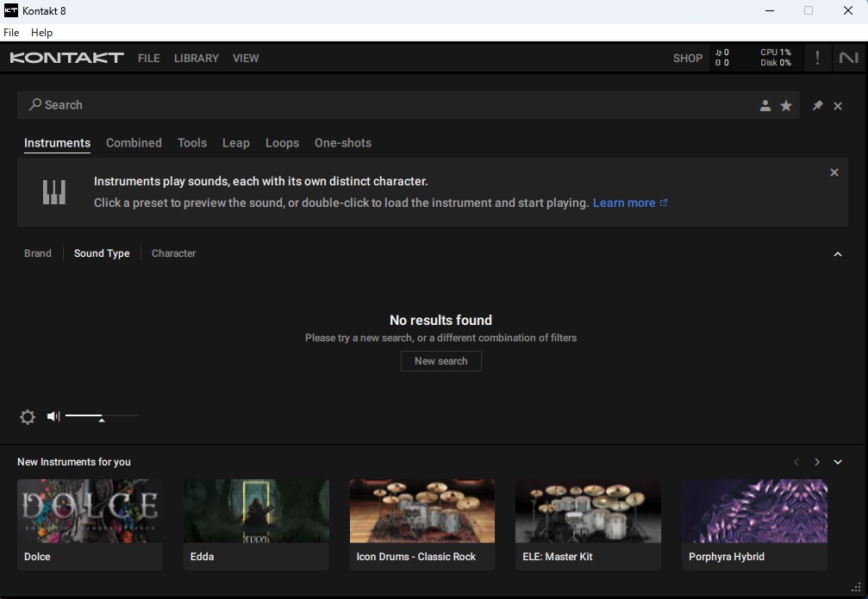Switch to the Tools tab

tap(192, 143)
